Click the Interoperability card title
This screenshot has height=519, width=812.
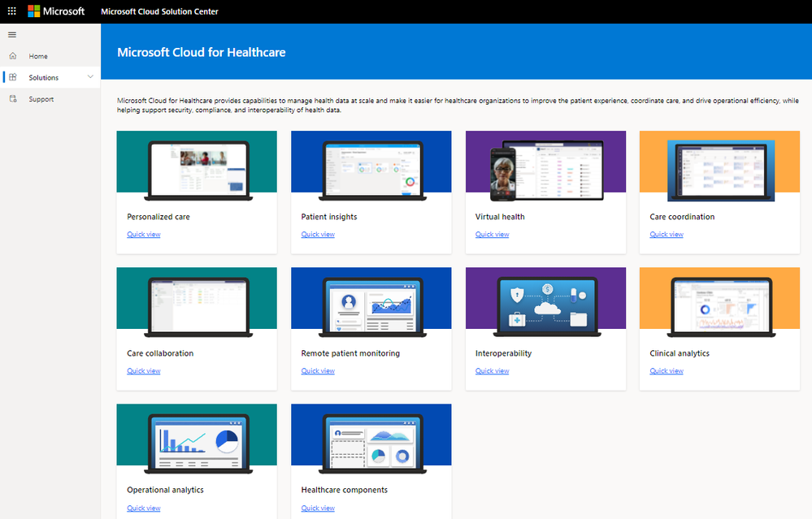click(x=503, y=353)
